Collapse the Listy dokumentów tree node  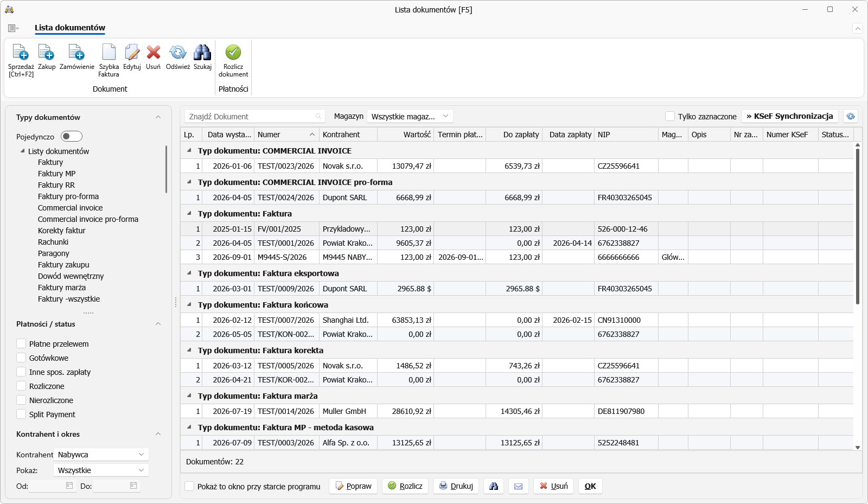click(22, 151)
